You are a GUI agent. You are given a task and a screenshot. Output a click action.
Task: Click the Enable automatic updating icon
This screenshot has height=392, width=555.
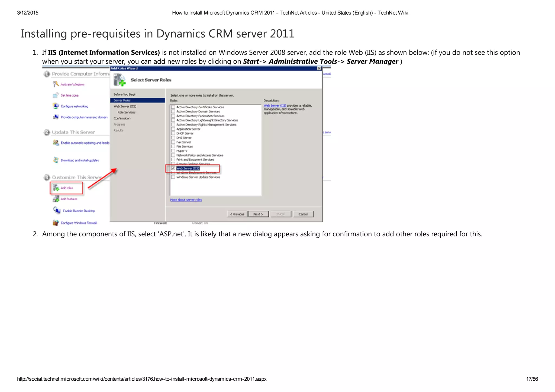56,143
